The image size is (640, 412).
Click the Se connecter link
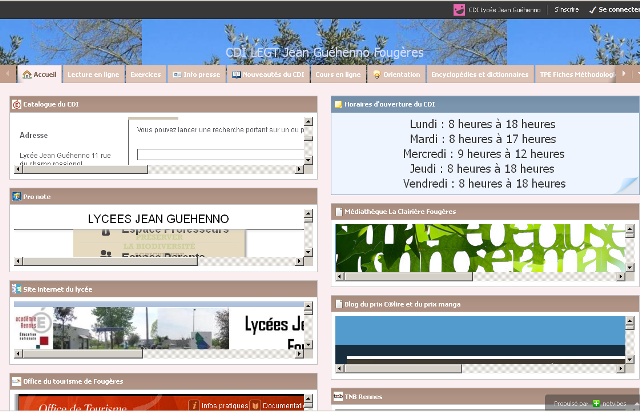click(x=614, y=9)
